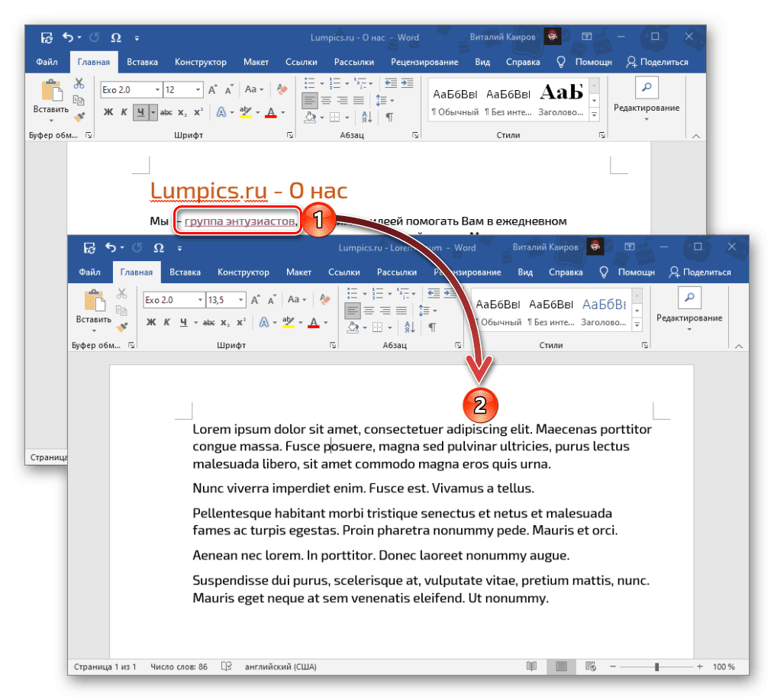
Task: Toggle Bold (Ж) in back window ribbon
Action: pyautogui.click(x=108, y=112)
